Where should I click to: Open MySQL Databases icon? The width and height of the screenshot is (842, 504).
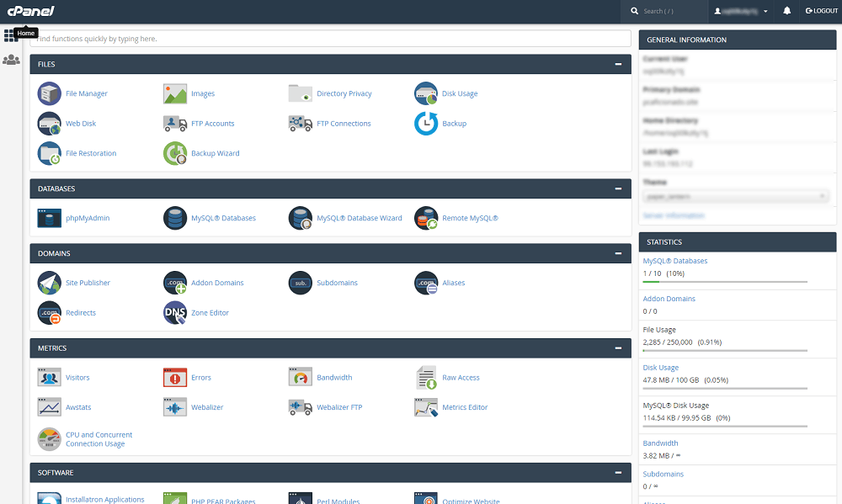click(174, 218)
